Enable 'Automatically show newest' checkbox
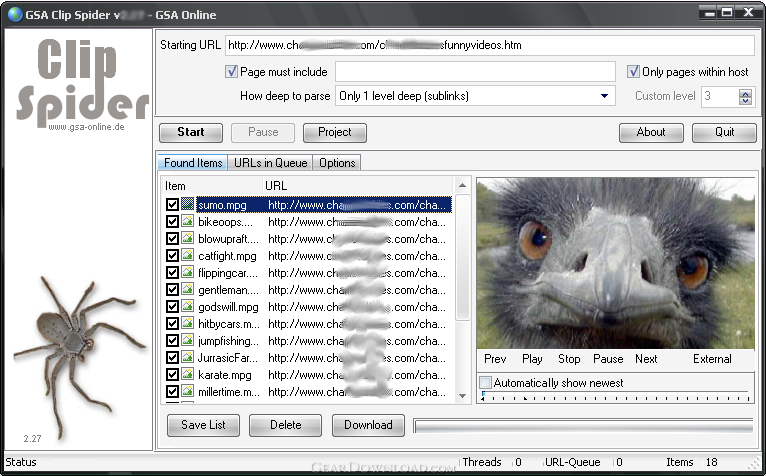The height and width of the screenshot is (476, 766). pyautogui.click(x=486, y=383)
